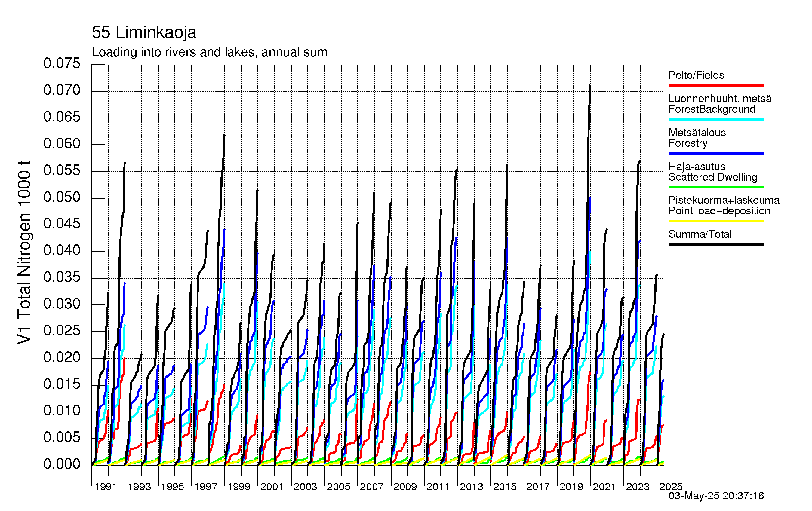
Task: Click the green Scattered Dwelling legend line
Action: 716,187
